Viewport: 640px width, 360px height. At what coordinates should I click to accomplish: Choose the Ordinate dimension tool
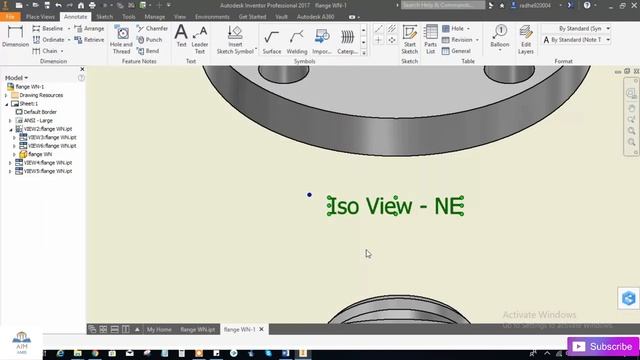[49, 40]
